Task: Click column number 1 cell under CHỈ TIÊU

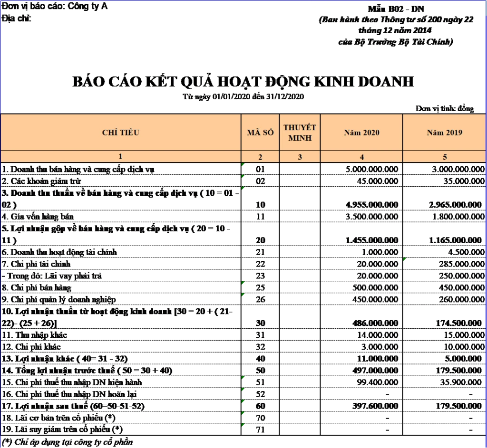Action: point(121,156)
